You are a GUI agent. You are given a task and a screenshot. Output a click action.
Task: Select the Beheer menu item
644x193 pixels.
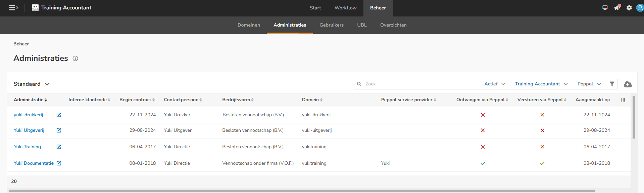(x=378, y=8)
